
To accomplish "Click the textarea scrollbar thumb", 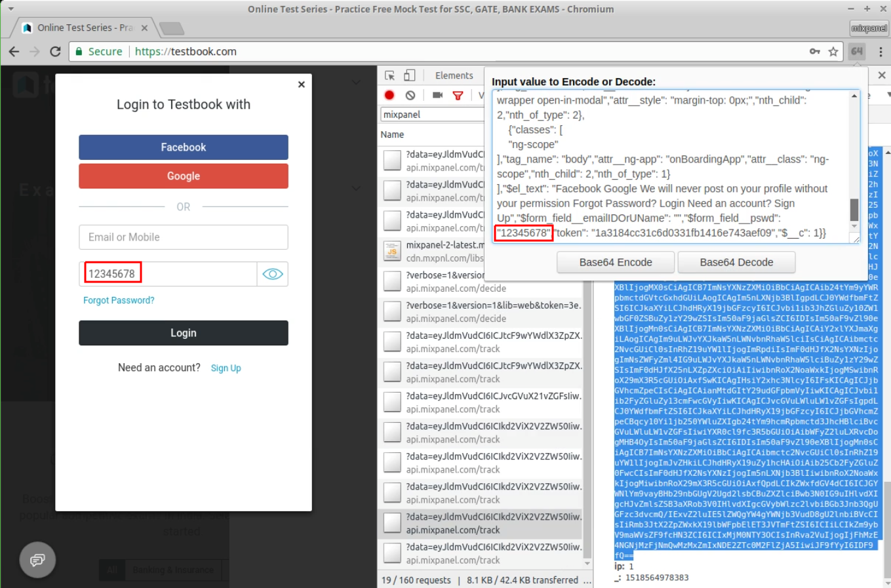I will pos(854,210).
